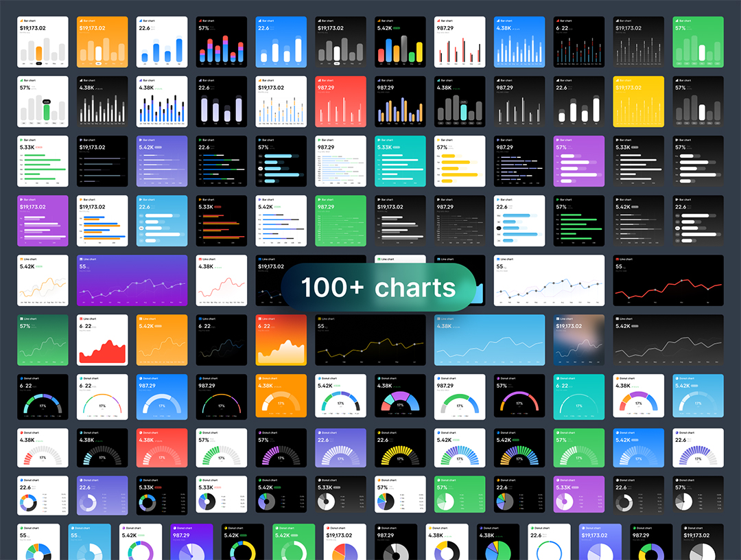
Task: Open the white 6.22 red area chart card
Action: (102, 340)
